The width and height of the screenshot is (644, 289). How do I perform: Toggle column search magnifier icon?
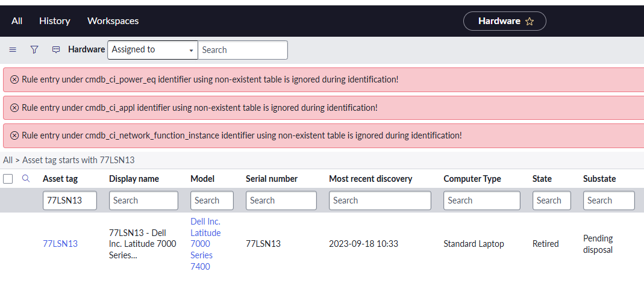[x=26, y=179]
